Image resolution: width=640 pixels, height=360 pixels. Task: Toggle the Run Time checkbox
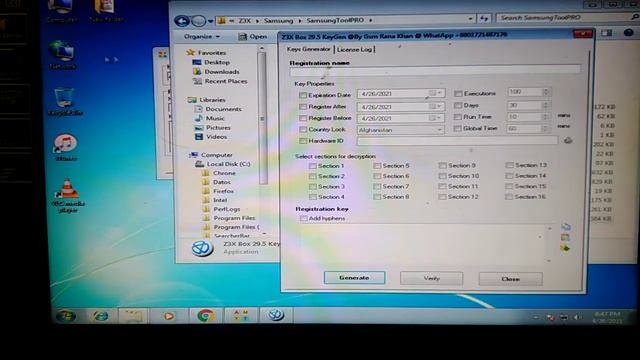pos(458,117)
